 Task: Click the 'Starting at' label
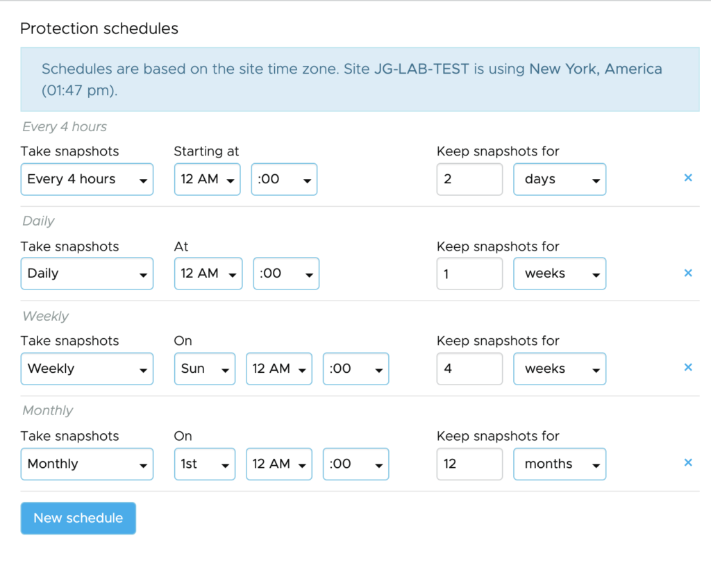pyautogui.click(x=206, y=151)
